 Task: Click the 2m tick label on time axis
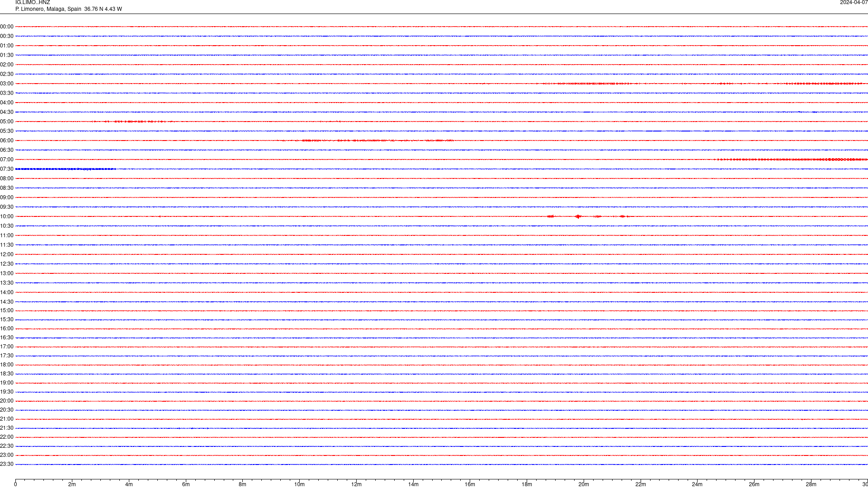coord(72,484)
